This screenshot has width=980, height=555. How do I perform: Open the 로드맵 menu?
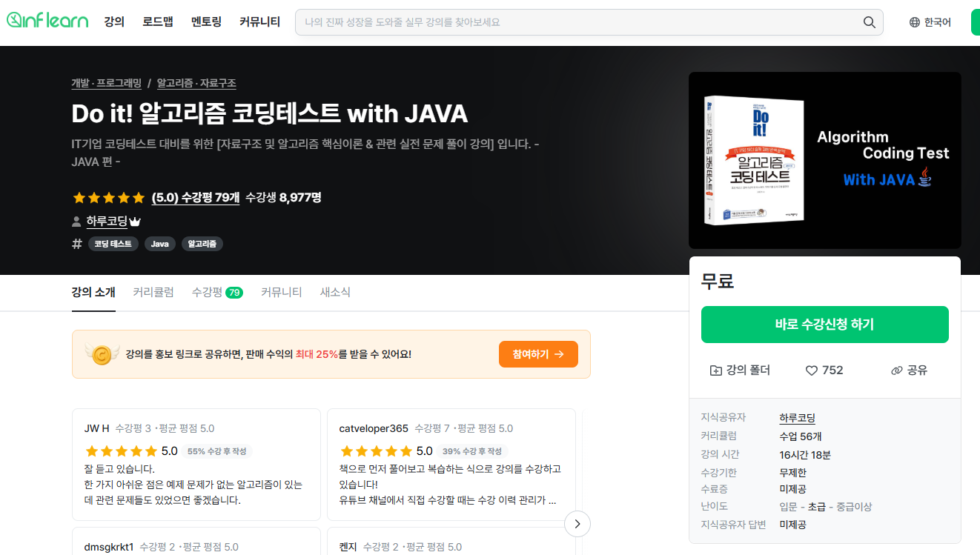(x=158, y=22)
